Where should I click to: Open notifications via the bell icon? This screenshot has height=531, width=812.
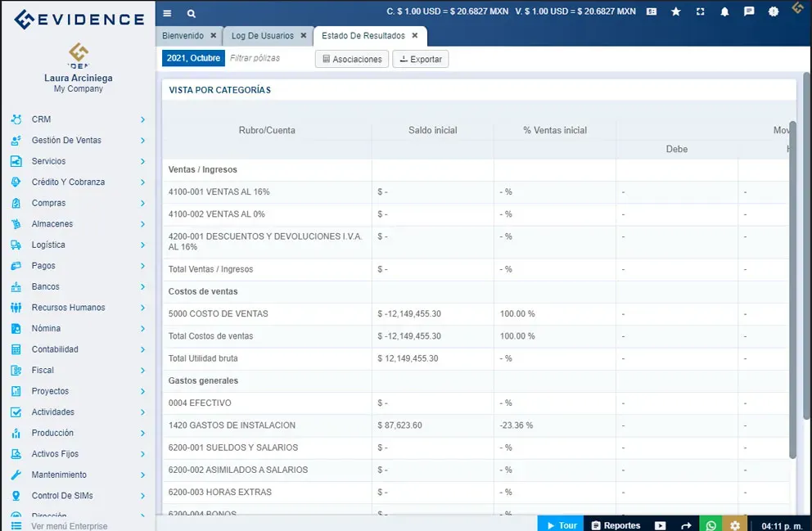point(726,11)
